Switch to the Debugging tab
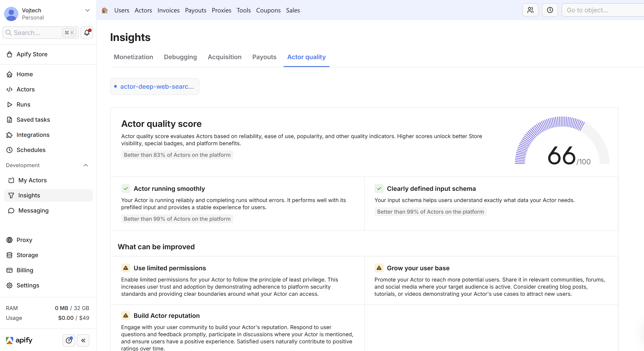This screenshot has height=351, width=644. click(x=180, y=57)
